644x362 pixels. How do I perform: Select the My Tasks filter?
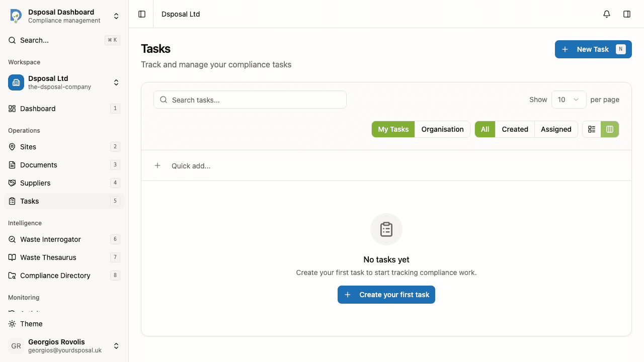click(x=393, y=129)
